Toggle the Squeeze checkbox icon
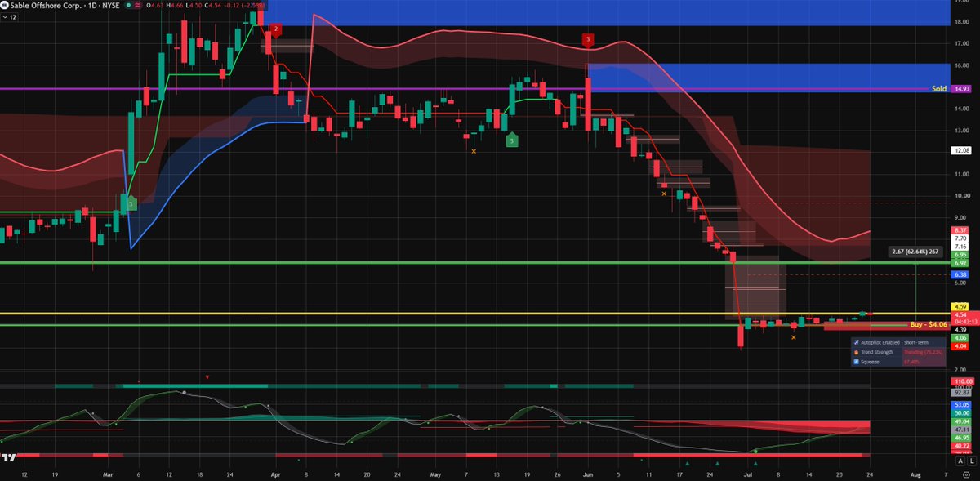Image resolution: width=980 pixels, height=481 pixels. [856, 362]
